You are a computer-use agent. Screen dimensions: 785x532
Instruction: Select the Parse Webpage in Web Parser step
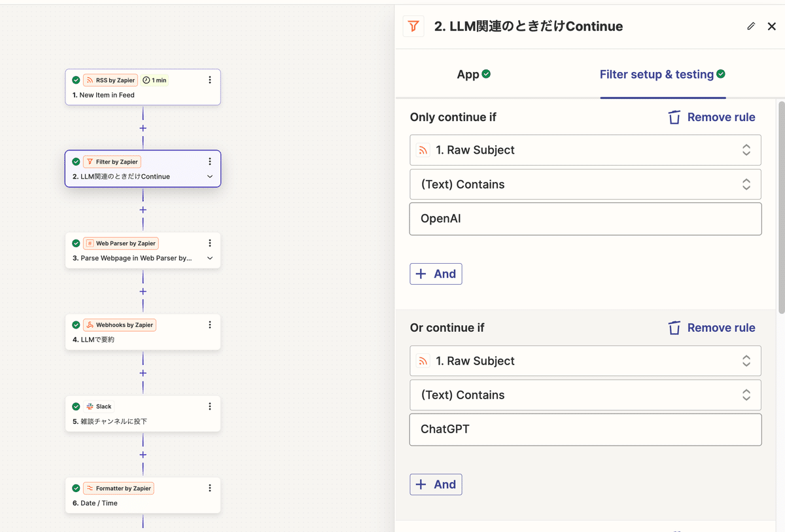pyautogui.click(x=143, y=251)
